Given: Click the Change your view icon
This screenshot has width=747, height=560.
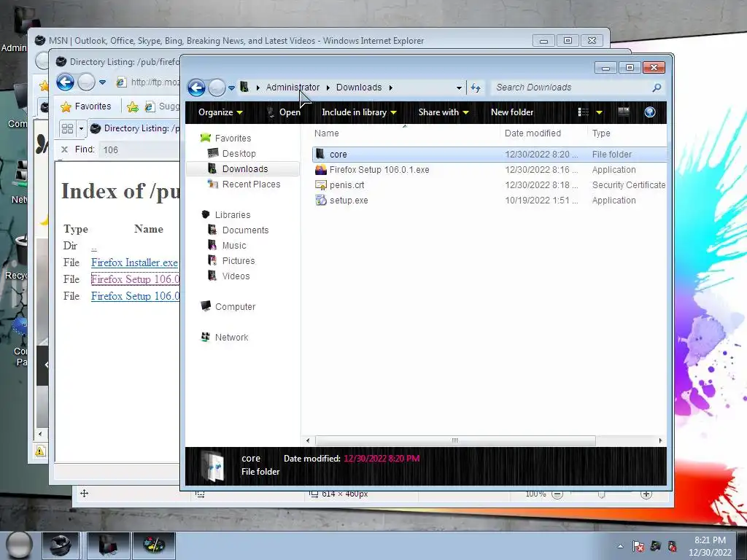Looking at the screenshot, I should (584, 112).
